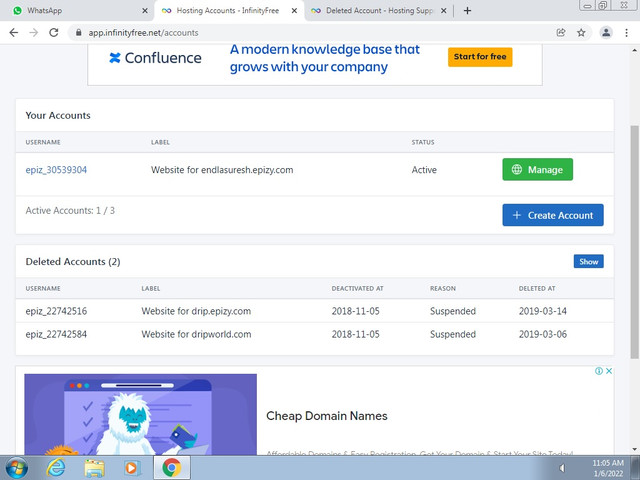Click the 'Website for endlasuresh.epizy.com' label
Viewport: 640px width, 480px height.
click(x=222, y=170)
